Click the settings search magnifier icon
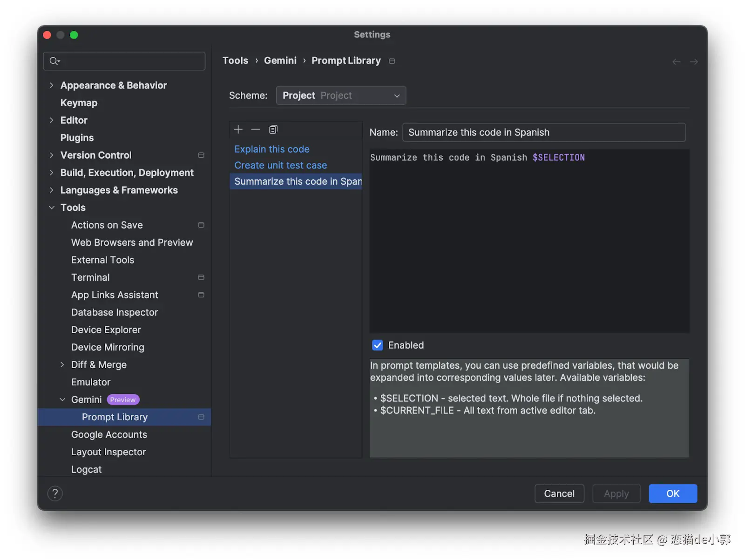The image size is (745, 560). pos(54,61)
